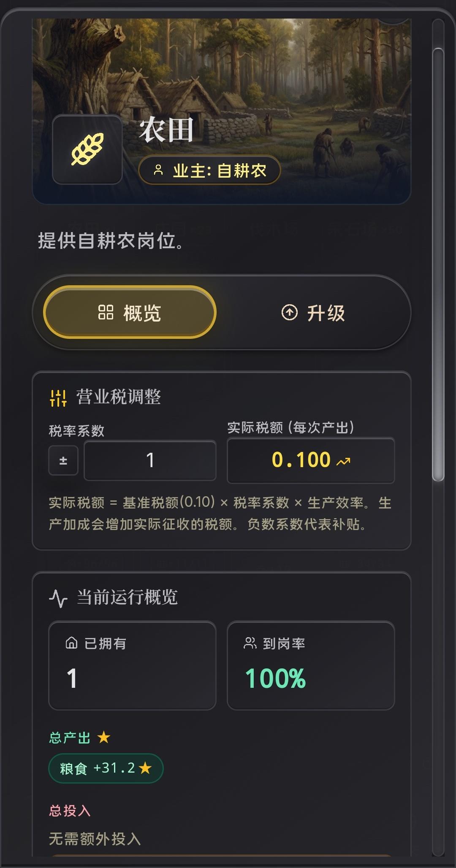This screenshot has width=456, height=868.
Task: Select the 到岗率 100% card
Action: [x=311, y=665]
